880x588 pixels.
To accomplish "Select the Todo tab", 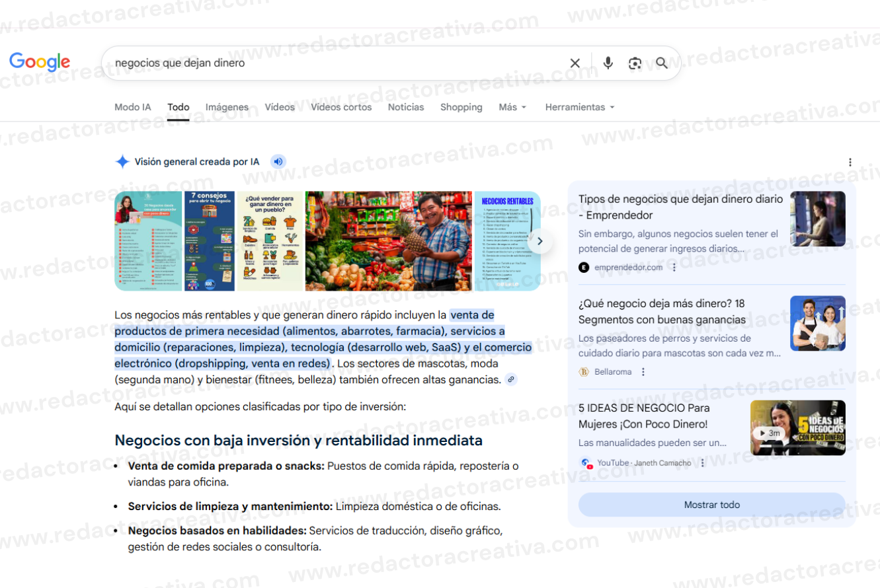I will tap(179, 107).
